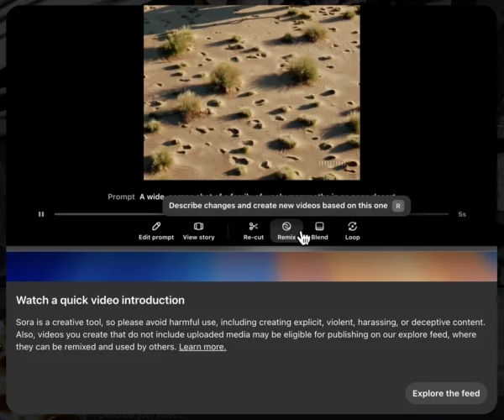Click the R shortcut badge in tooltip
Screen dimensions: 504x420
click(398, 205)
